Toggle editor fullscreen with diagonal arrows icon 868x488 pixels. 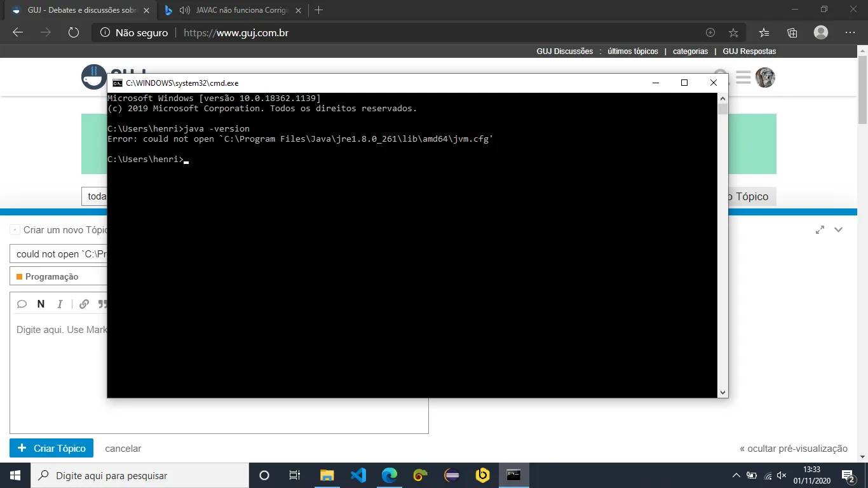point(820,229)
